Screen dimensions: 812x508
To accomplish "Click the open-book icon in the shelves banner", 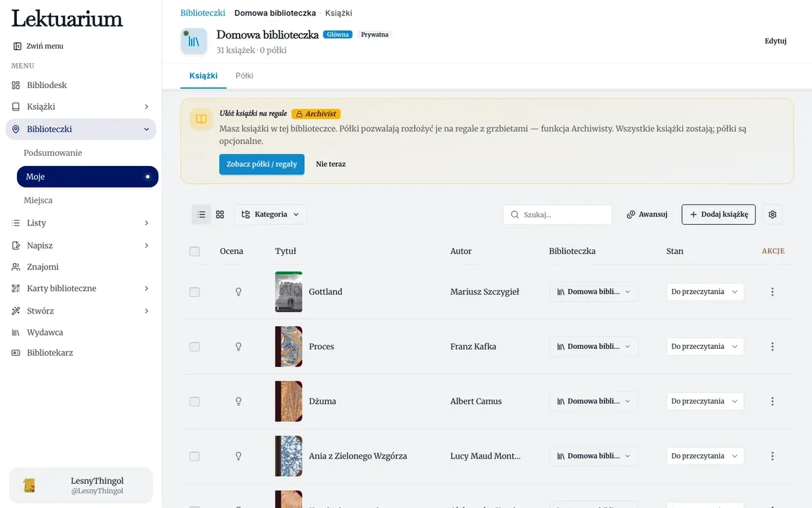I will click(x=201, y=119).
